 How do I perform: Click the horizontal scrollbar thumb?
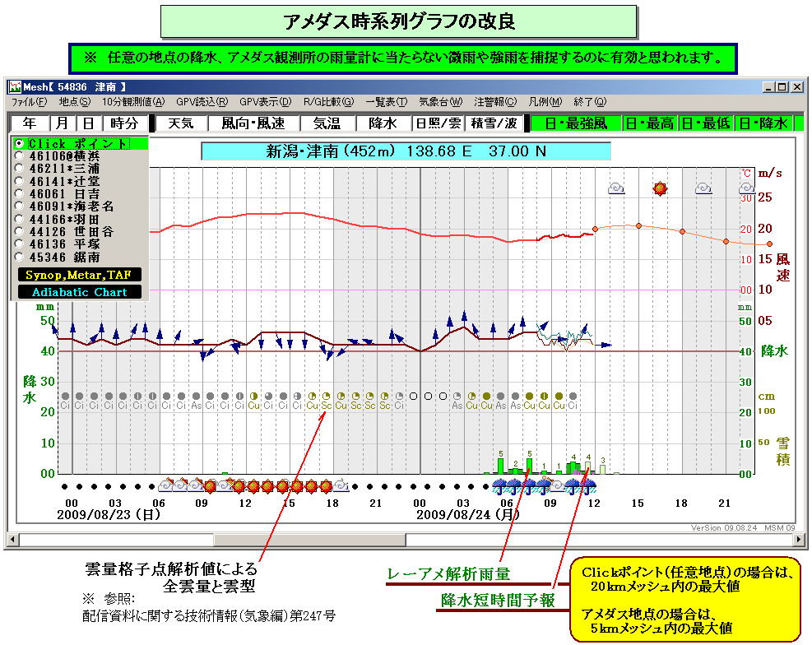point(309,540)
